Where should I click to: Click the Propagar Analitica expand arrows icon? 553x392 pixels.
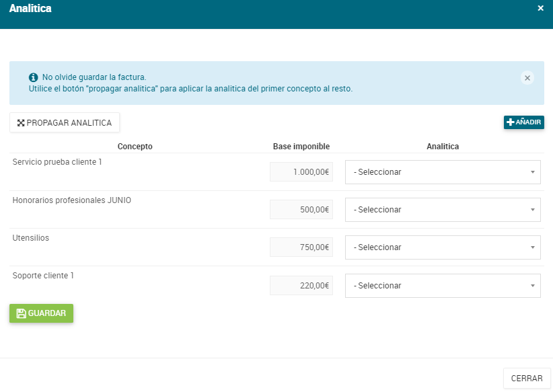(21, 122)
